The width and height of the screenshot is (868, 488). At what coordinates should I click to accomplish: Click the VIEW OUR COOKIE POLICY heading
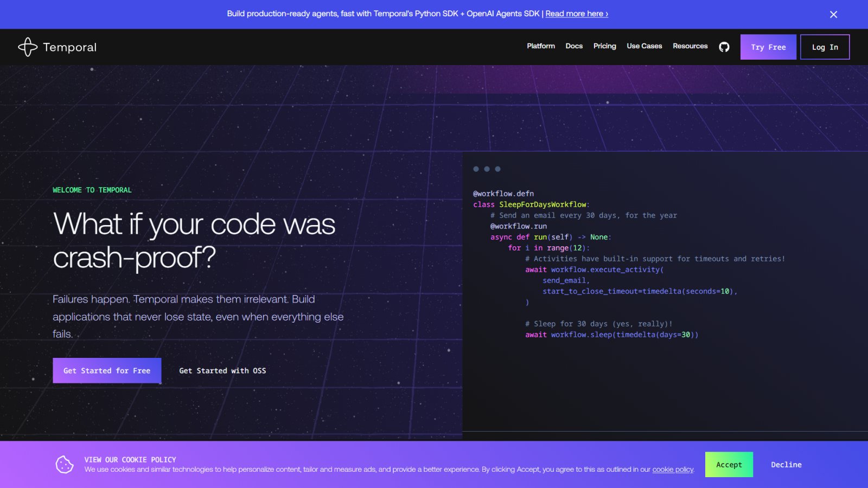(130, 460)
